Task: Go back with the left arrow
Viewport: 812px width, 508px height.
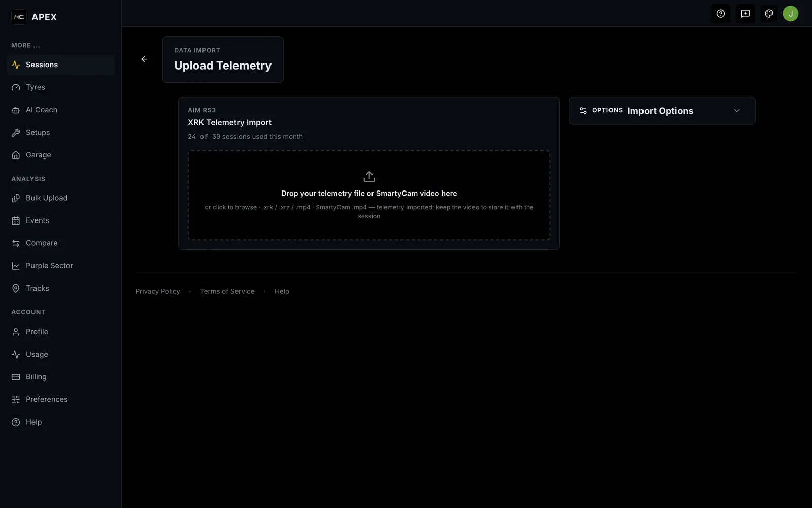Action: coord(144,59)
